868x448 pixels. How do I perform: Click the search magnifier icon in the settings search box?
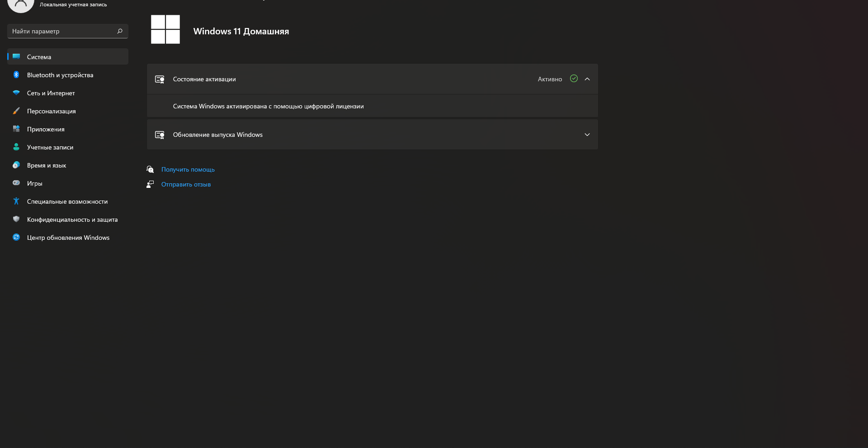coord(120,31)
